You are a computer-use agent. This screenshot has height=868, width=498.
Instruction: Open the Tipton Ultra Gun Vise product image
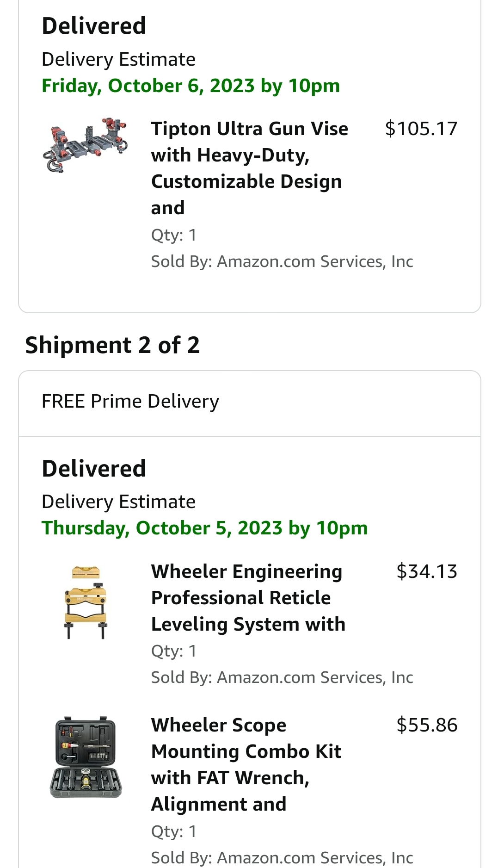85,144
